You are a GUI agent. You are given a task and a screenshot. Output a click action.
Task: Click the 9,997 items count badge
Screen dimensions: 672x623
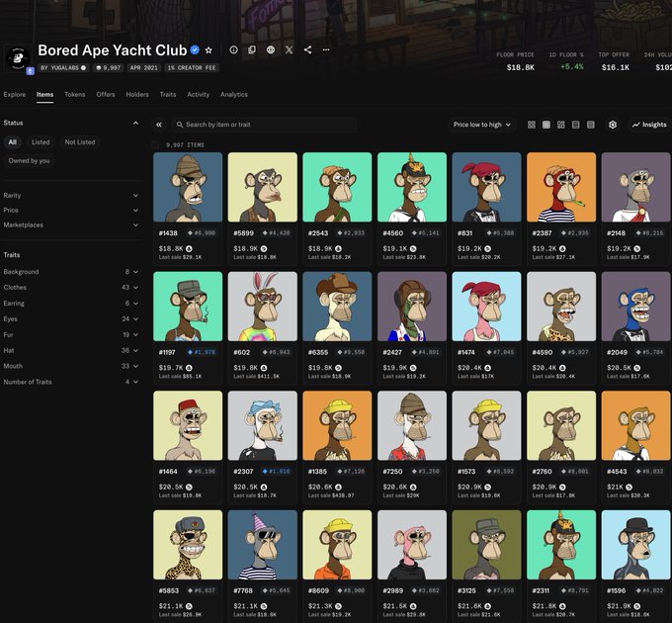[108, 68]
